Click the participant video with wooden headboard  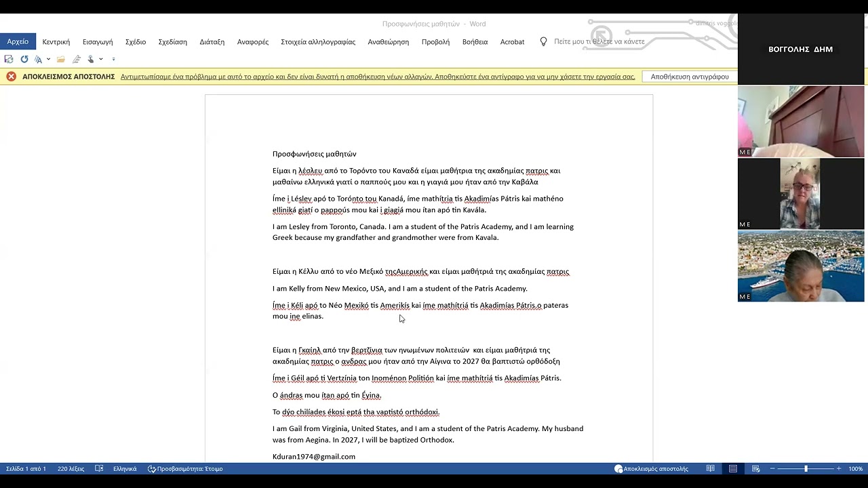801,121
